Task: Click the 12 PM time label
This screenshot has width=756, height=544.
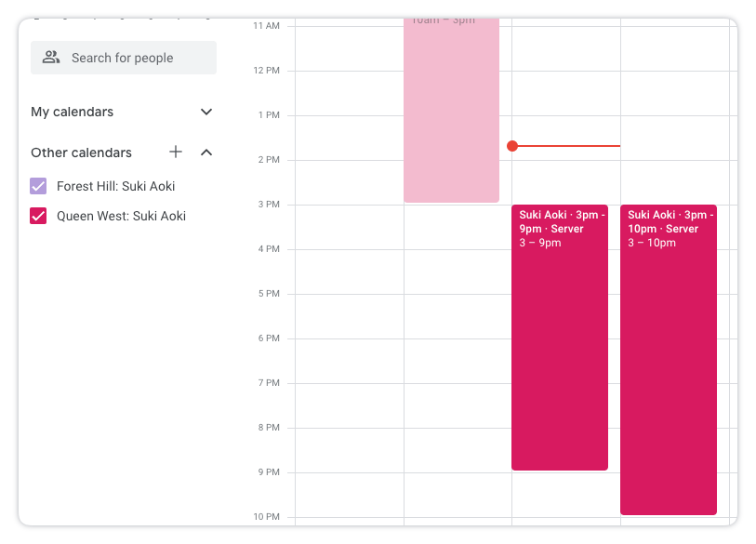Action: (266, 71)
